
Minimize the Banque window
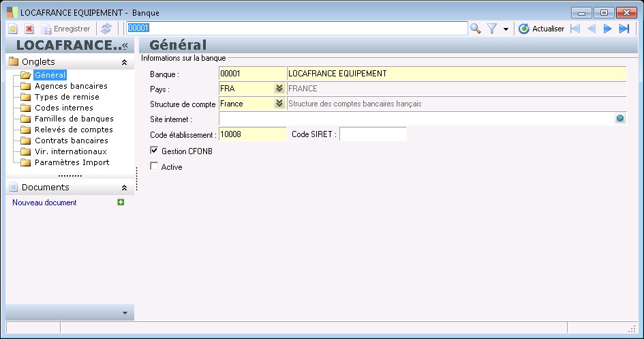pyautogui.click(x=581, y=13)
